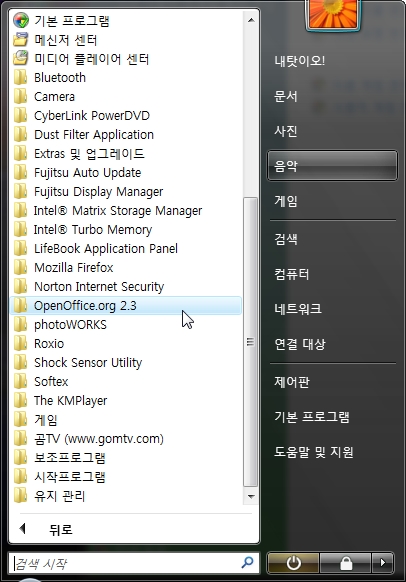Click the lock computer button
The height and width of the screenshot is (582, 406).
coord(346,563)
